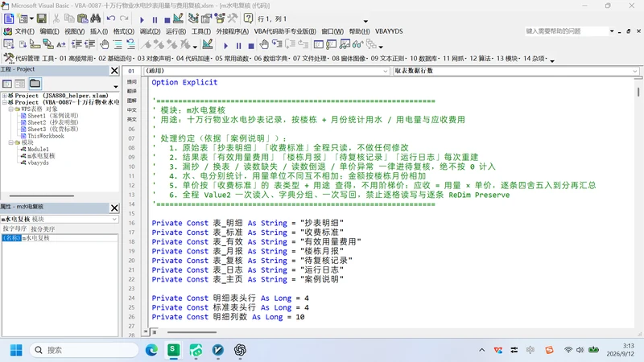644x362 pixels.
Task: Click the Project panel horizontal scrollbar
Action: pyautogui.click(x=41, y=195)
